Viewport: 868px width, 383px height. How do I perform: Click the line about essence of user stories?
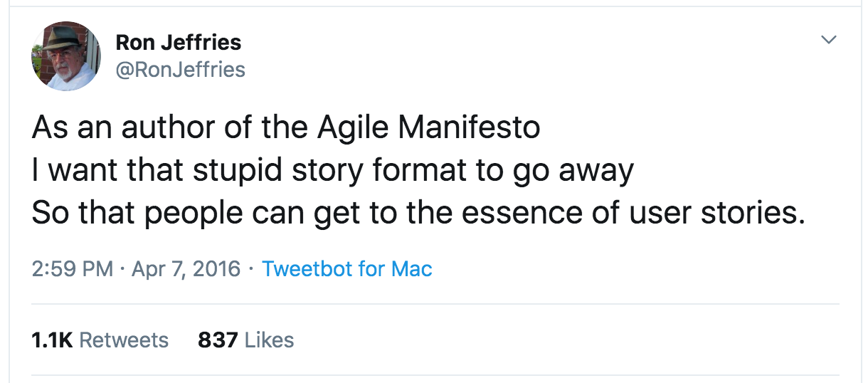pos(418,214)
